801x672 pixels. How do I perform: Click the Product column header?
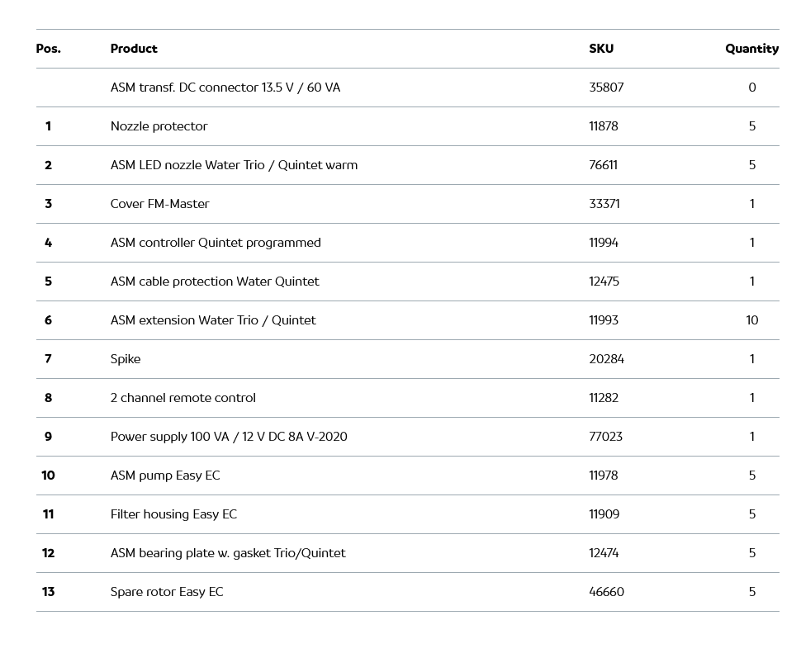coord(134,49)
